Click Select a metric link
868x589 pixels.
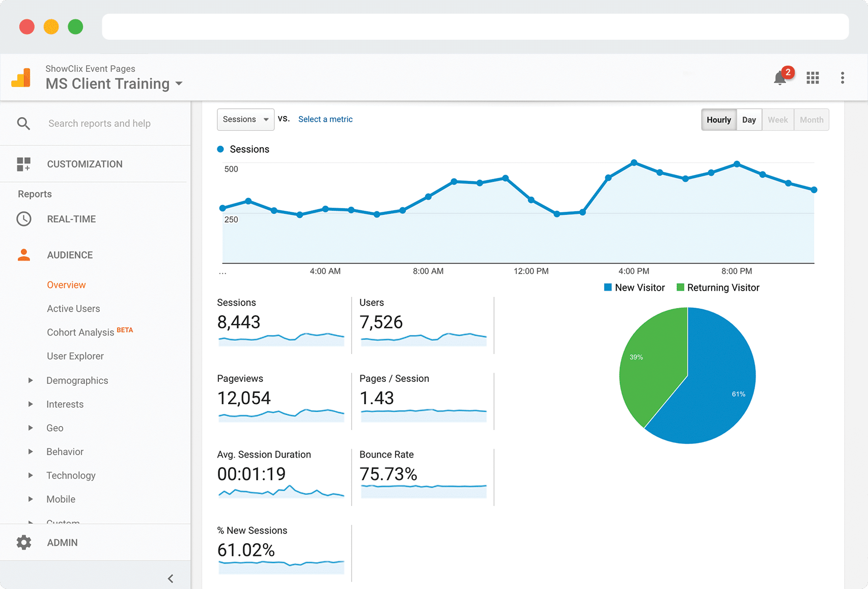tap(325, 119)
